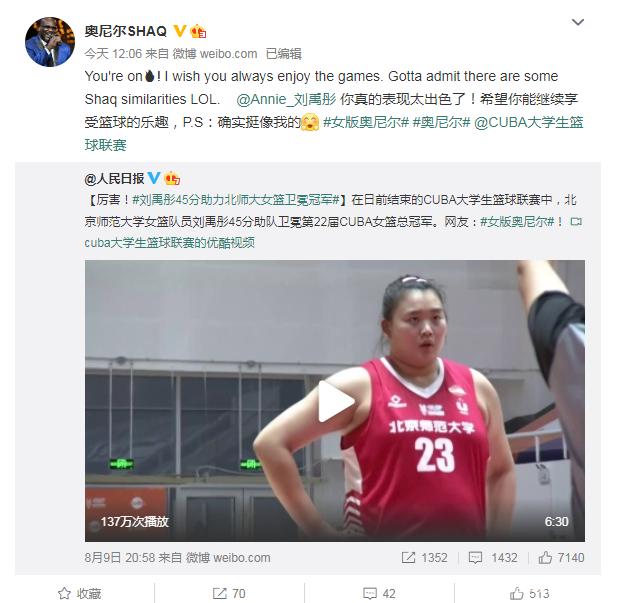Open the @Annie_刘禹彤 mention link
This screenshot has width=619, height=603.
coord(286,99)
